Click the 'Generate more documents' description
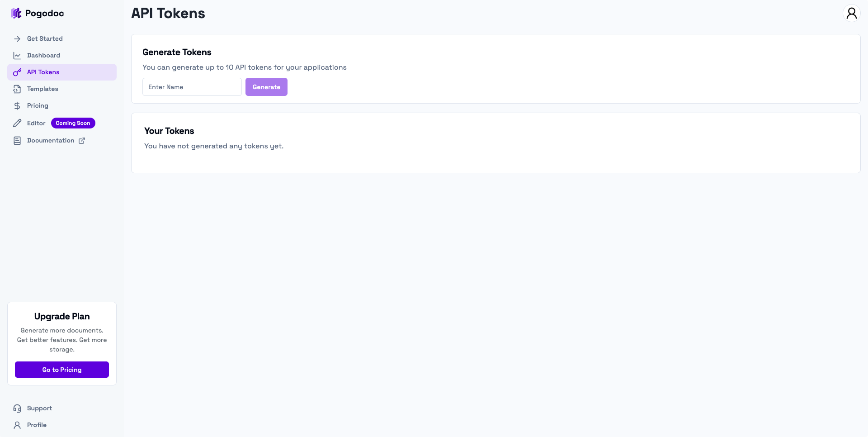Viewport: 868px width, 437px height. pos(62,340)
